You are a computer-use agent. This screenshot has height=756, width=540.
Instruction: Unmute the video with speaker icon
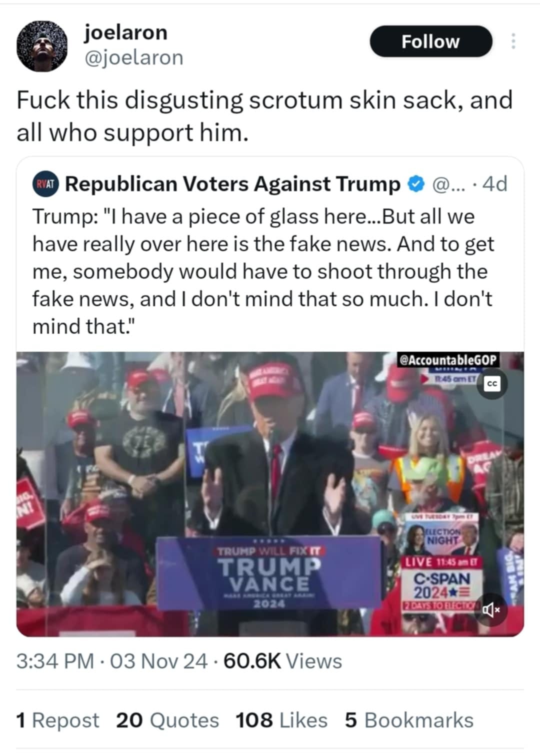[491, 609]
